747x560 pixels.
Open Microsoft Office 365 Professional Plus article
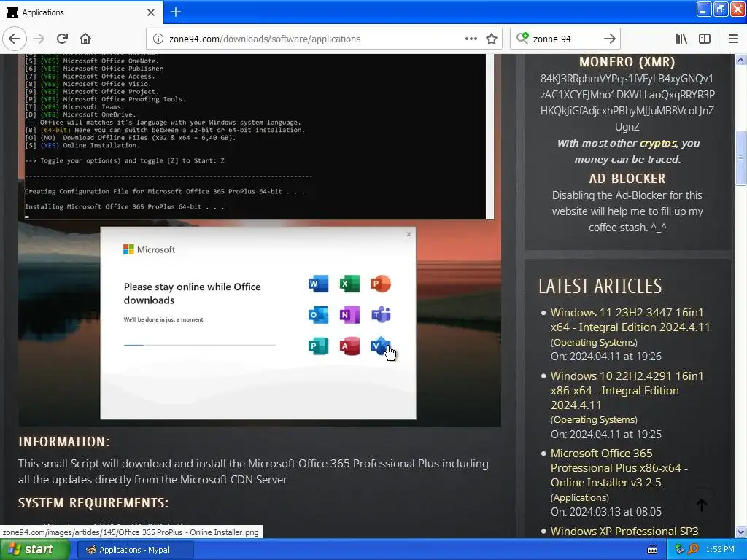[619, 468]
